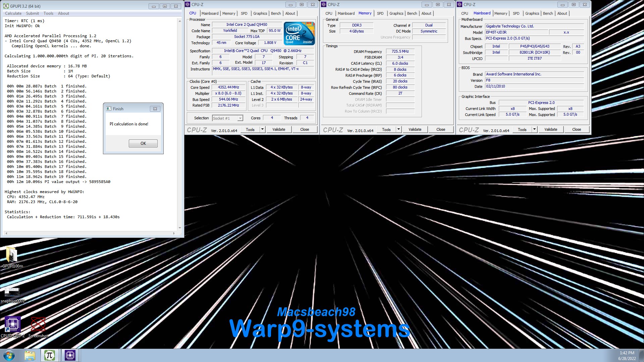Click the Rated FSB value 2176.22 MHz
The height and width of the screenshot is (362, 644).
click(x=228, y=105)
